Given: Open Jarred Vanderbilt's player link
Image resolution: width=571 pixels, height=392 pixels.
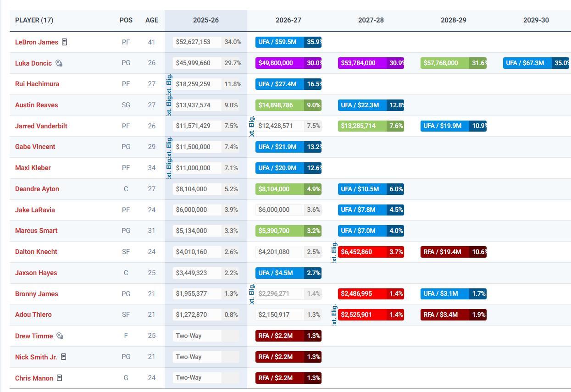Looking at the screenshot, I should click(41, 126).
